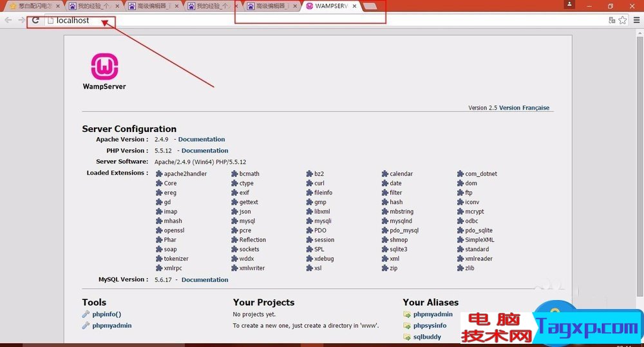
Task: Click the puzzle icon beside apache2handler
Action: pyautogui.click(x=159, y=174)
